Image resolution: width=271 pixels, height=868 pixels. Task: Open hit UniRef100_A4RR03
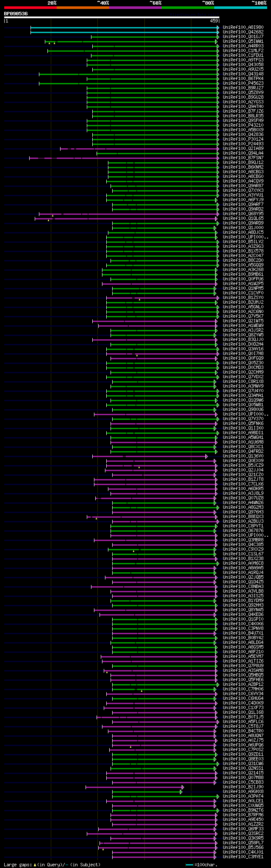[243, 46]
